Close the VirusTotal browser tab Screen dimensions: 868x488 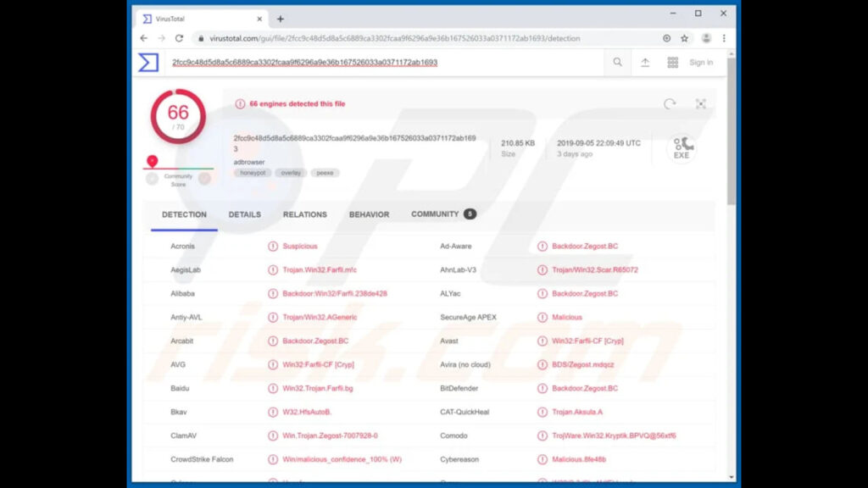coord(259,19)
